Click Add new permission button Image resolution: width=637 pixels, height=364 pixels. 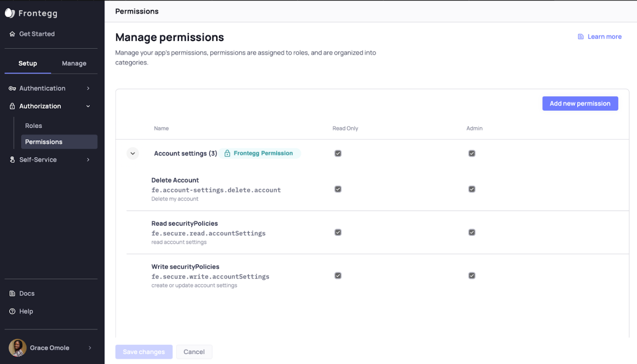pos(580,104)
